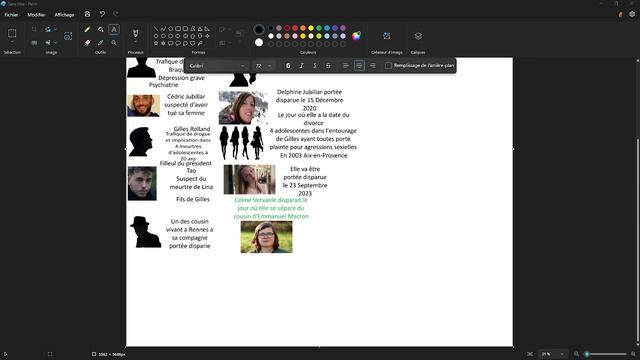Select the five-point star shape

(156, 43)
